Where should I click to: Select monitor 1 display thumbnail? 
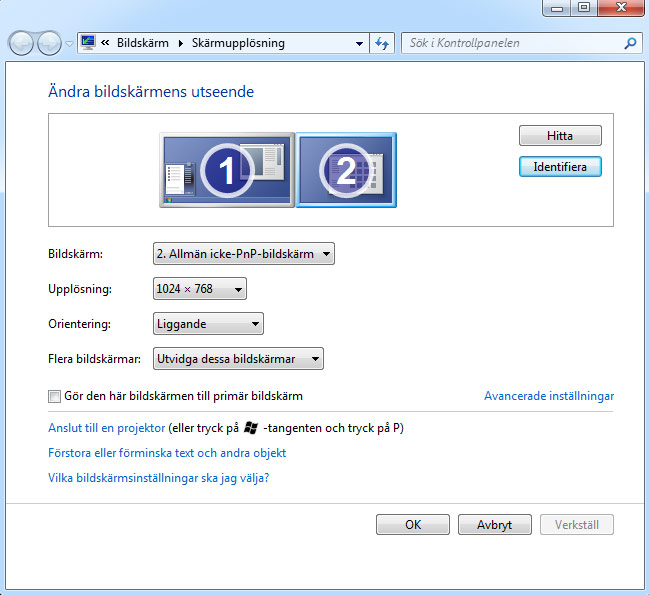(x=226, y=171)
